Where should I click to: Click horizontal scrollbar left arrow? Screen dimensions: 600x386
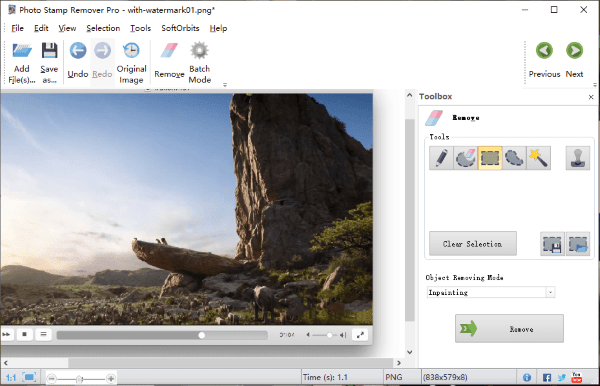click(5, 363)
